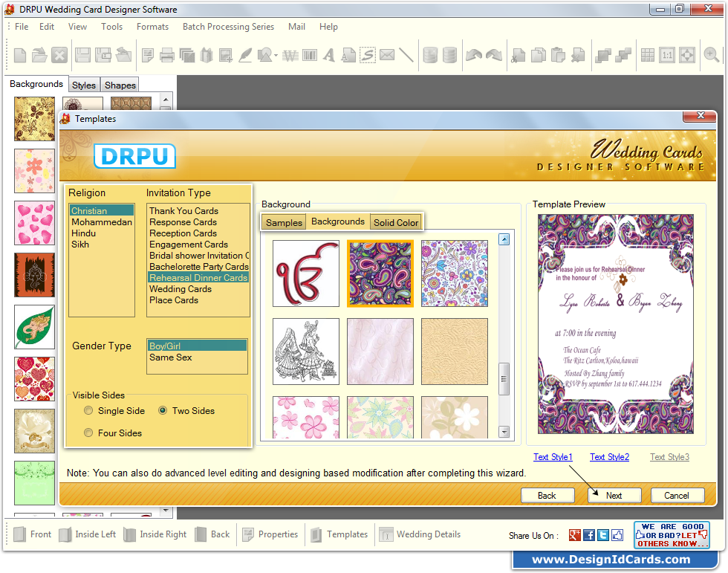Click the Save floppy disk toolbar icon
This screenshot has width=728, height=573.
(82, 55)
